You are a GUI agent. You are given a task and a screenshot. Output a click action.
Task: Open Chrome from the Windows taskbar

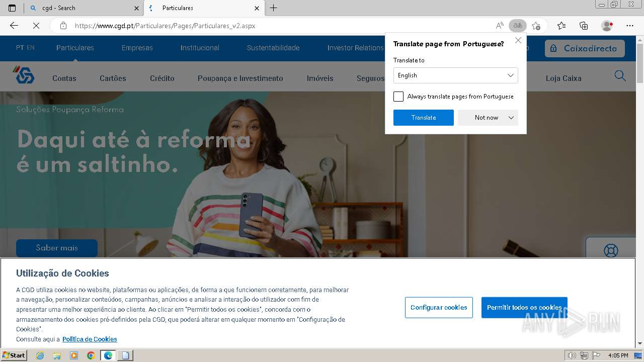[91, 355]
